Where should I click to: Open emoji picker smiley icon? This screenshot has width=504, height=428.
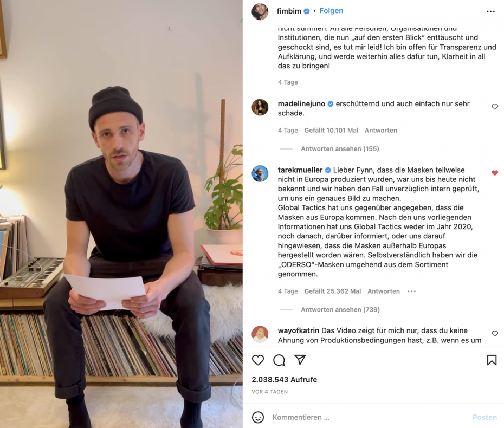(258, 417)
